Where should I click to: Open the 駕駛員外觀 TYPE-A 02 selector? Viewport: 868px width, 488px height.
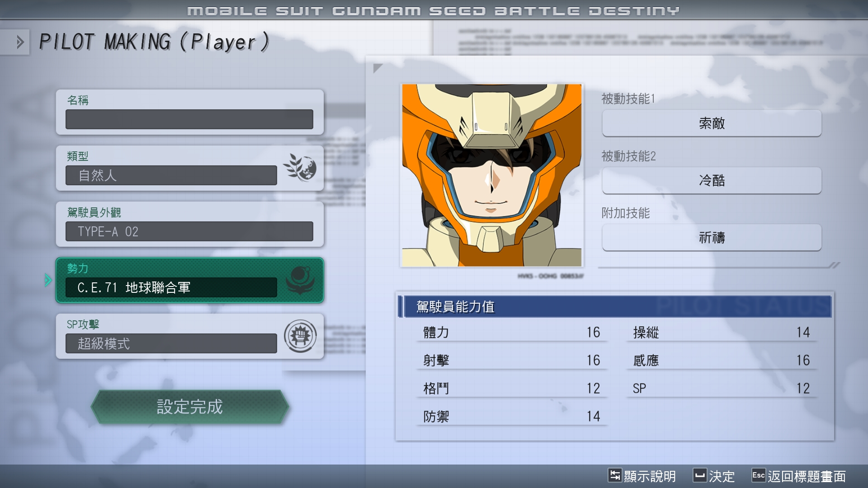[x=189, y=231]
